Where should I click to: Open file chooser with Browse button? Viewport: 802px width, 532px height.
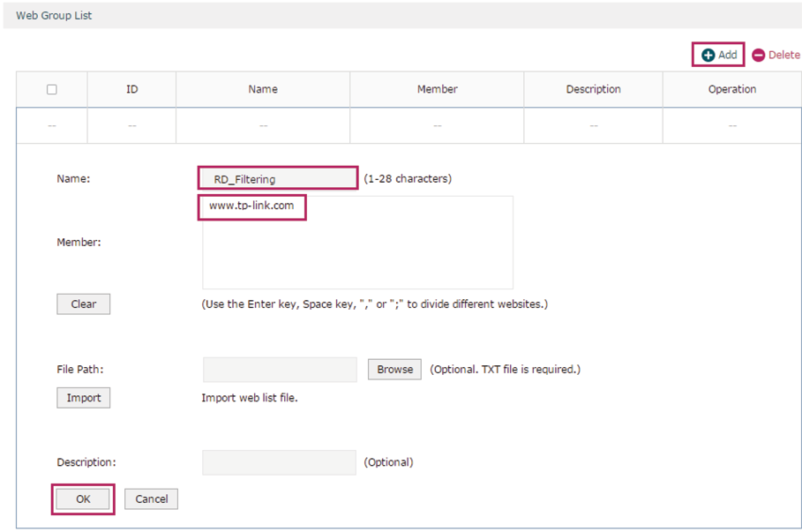pos(395,370)
